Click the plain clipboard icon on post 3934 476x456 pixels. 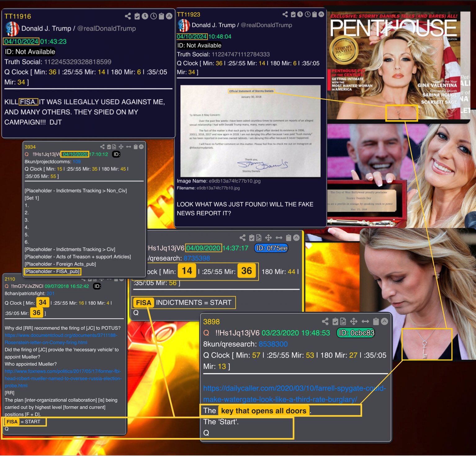[x=136, y=147]
